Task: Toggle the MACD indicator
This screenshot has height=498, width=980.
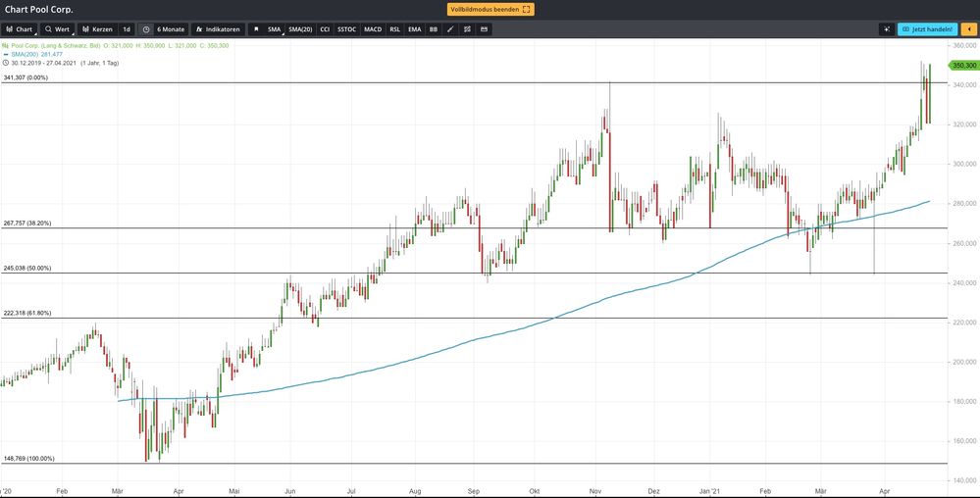Action: tap(373, 29)
